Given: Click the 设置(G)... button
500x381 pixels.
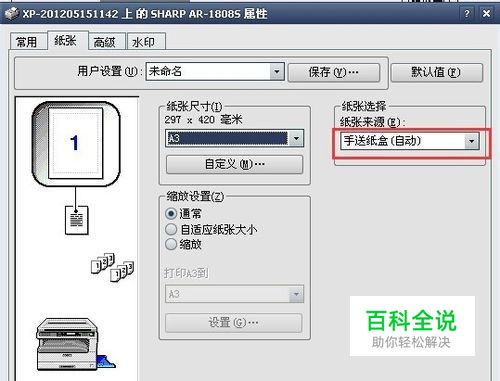Looking at the screenshot, I should coord(234,323).
